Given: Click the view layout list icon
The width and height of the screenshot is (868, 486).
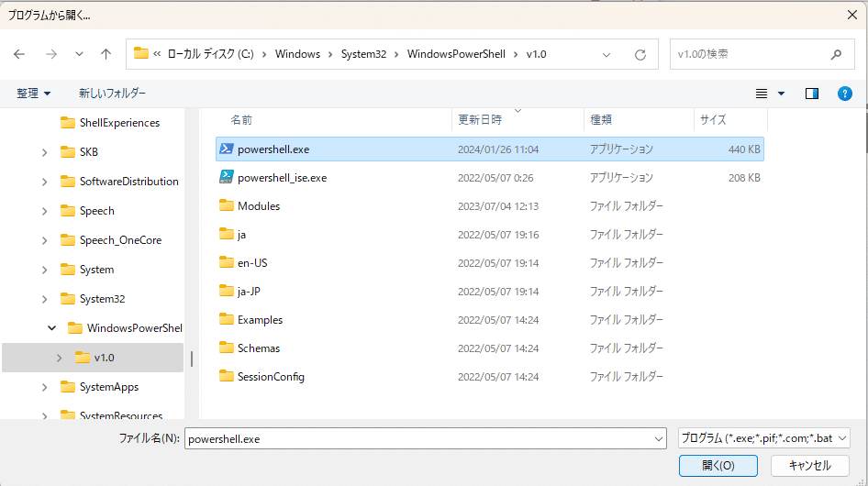Looking at the screenshot, I should pos(762,94).
